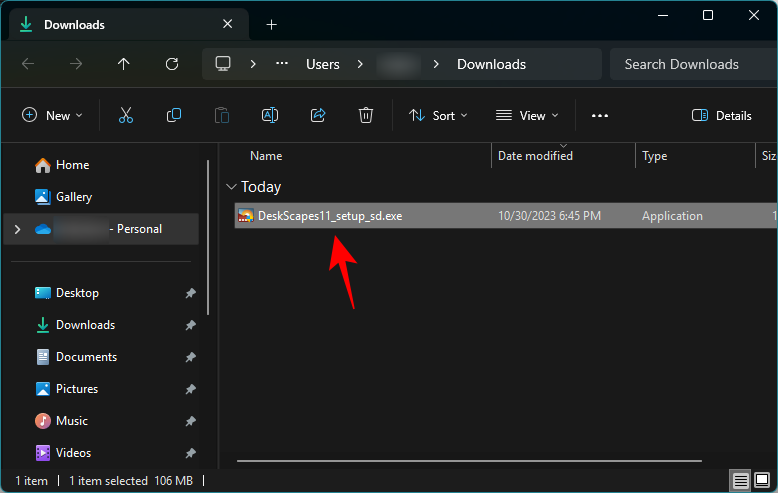
Task: Click '1 item selected 106 MB' status text
Action: (131, 481)
